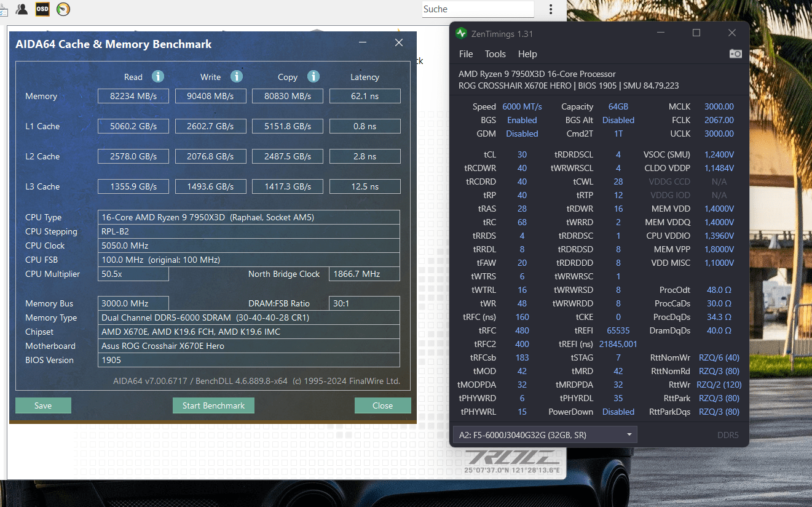Open the OSD icon in the top toolbar

click(x=42, y=9)
